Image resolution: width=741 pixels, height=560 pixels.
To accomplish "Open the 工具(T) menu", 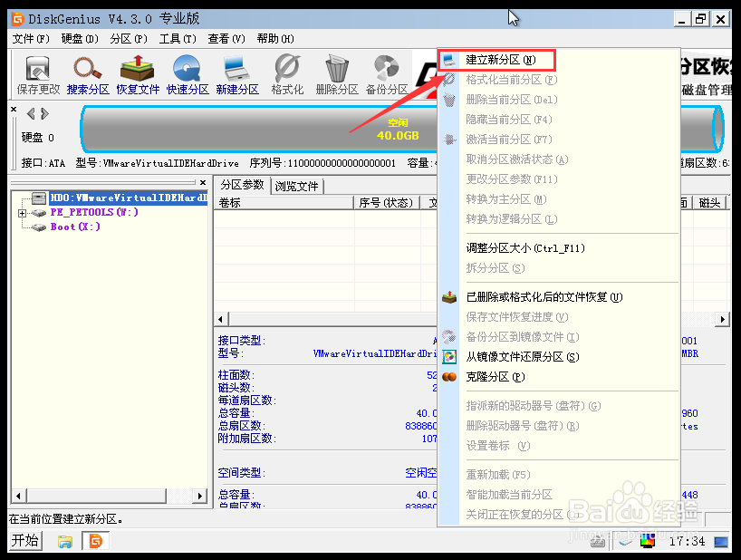I will point(178,39).
